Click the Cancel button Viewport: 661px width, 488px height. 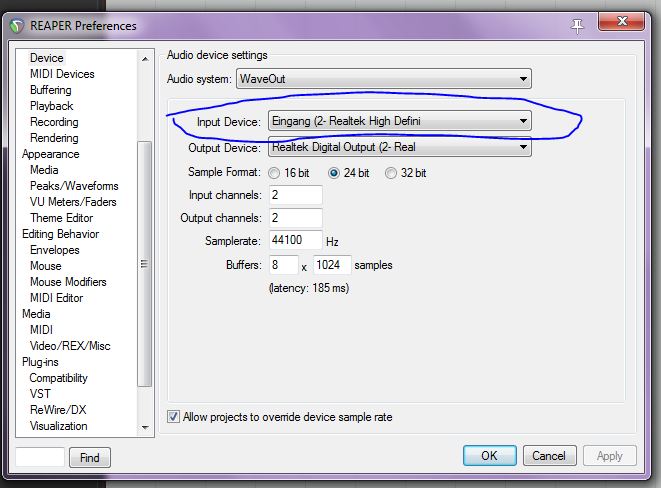pyautogui.click(x=549, y=456)
